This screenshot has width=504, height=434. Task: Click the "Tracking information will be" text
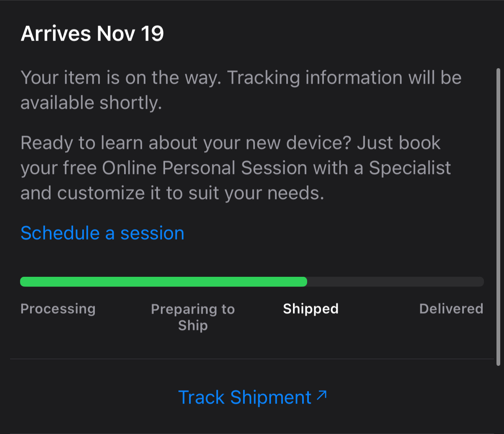[344, 78]
